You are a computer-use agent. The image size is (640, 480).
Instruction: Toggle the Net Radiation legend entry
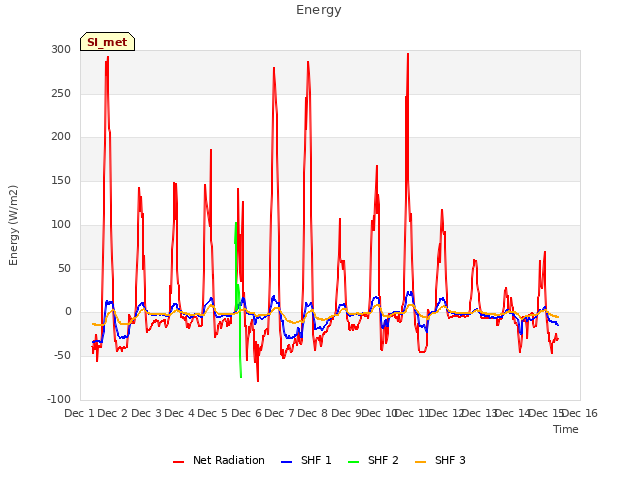click(219, 460)
